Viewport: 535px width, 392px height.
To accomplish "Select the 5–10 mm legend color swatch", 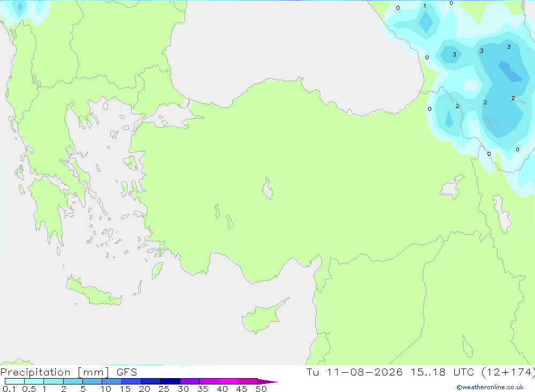I will pyautogui.click(x=93, y=381).
